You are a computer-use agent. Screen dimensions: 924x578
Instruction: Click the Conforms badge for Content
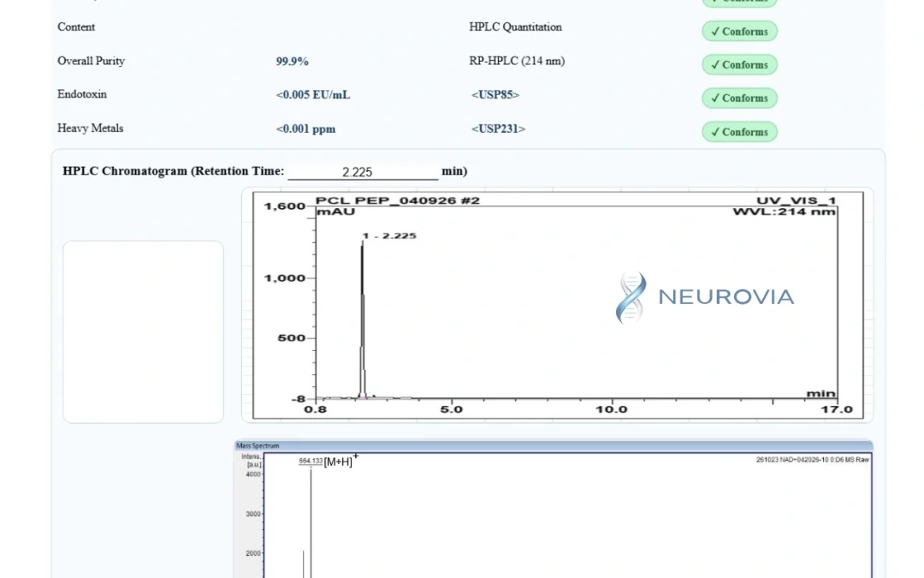click(x=739, y=32)
